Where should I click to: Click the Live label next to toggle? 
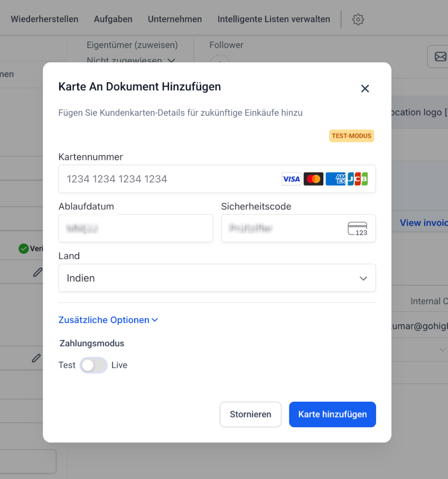(119, 365)
